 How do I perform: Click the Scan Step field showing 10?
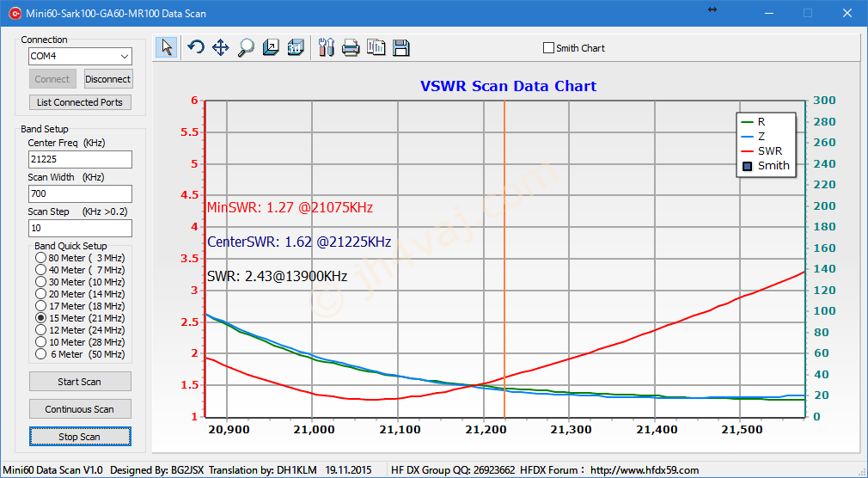coord(80,228)
